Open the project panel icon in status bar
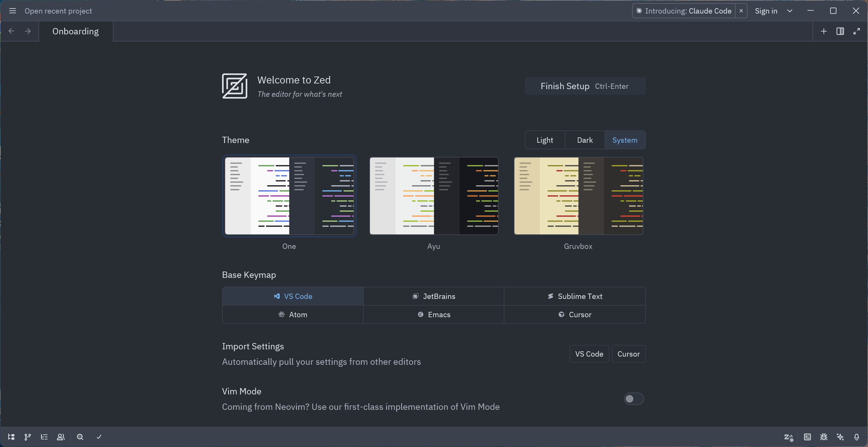The height and width of the screenshot is (447, 868). click(11, 437)
